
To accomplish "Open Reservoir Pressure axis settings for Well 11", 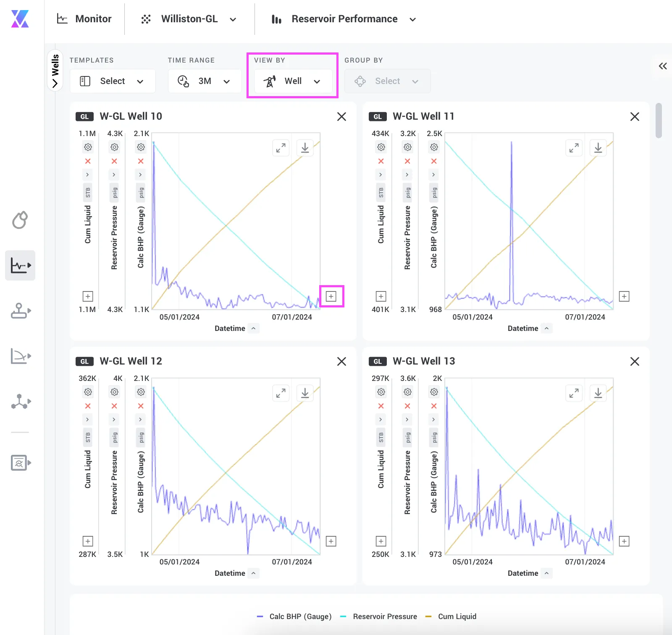I will 407,147.
